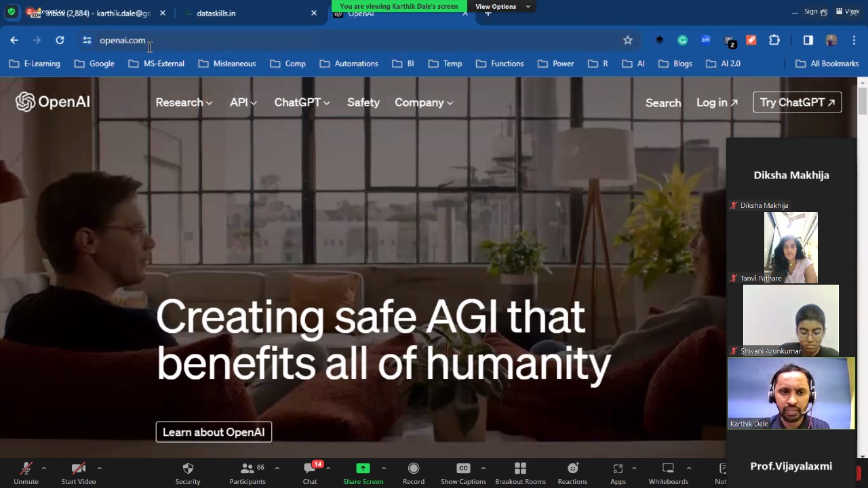Go back in the browser
Viewport: 868px width, 488px height.
[x=14, y=40]
